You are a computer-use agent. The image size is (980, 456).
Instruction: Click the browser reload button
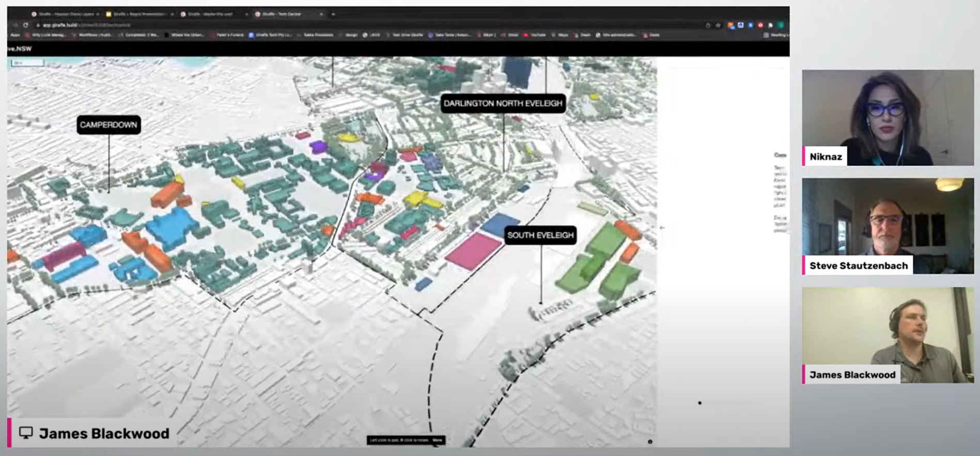[25, 25]
